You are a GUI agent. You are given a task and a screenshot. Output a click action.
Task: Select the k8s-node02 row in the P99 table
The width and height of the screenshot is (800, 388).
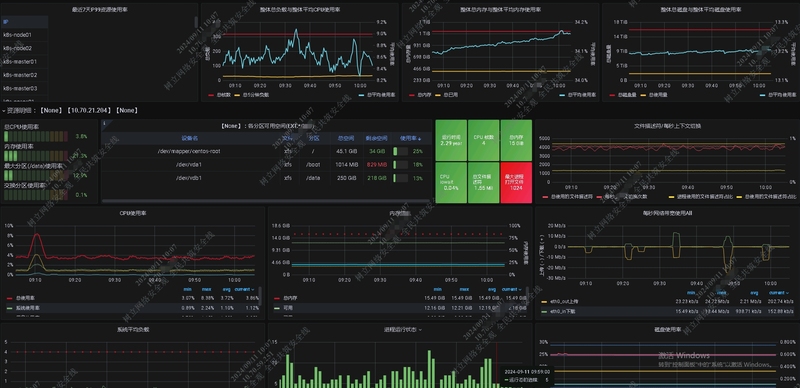(24, 48)
